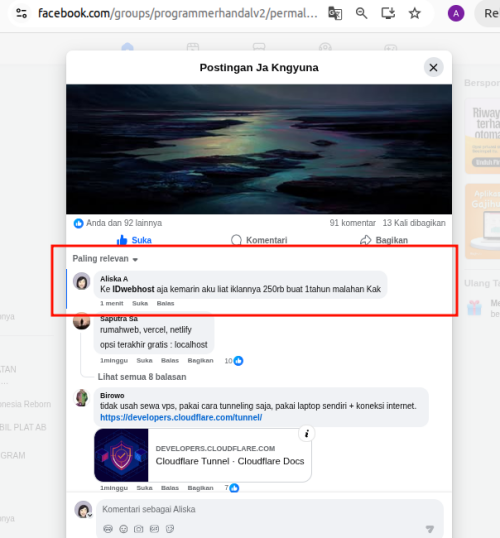Viewport: 500px width, 538px height.
Task: Choose a sticker for the comment
Action: click(170, 529)
